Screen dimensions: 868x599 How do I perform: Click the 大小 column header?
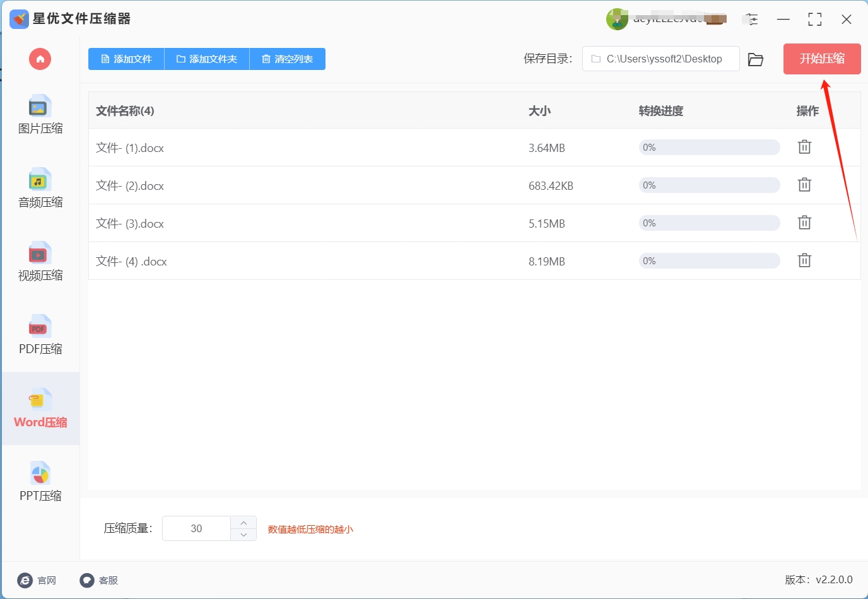point(539,111)
